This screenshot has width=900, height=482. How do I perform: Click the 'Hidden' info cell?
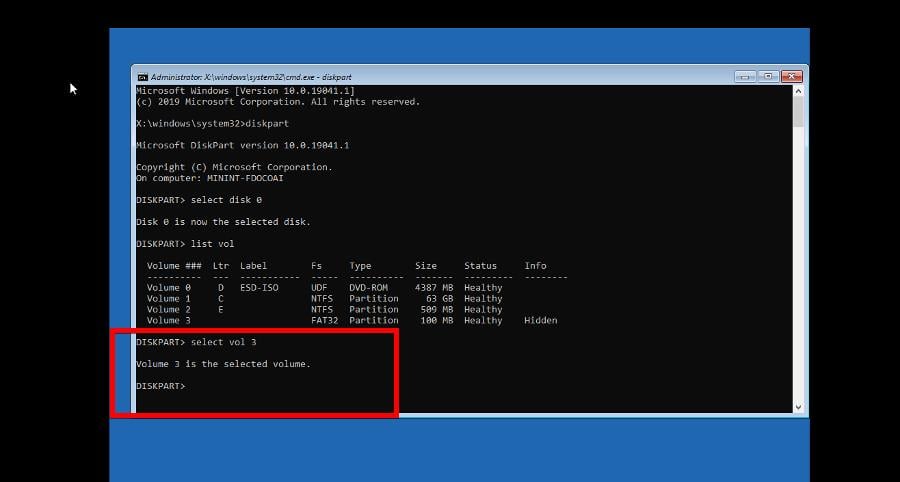click(x=541, y=320)
